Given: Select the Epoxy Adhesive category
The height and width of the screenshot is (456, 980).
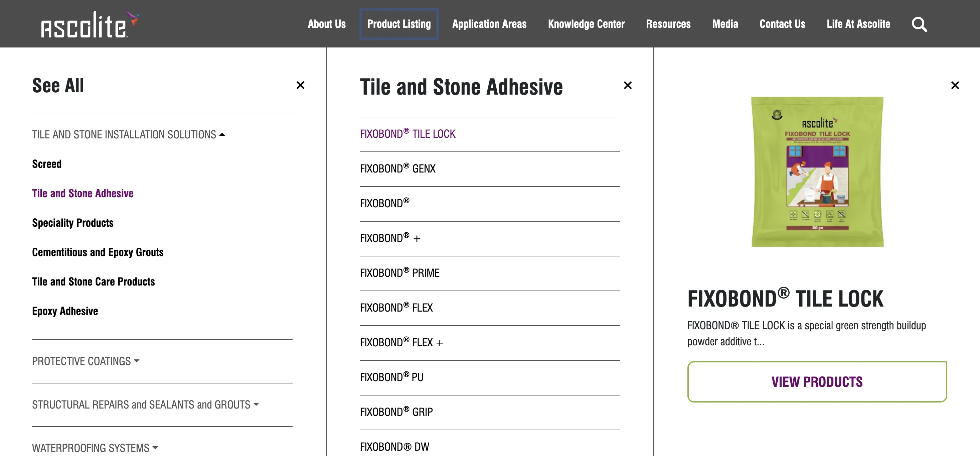Looking at the screenshot, I should point(65,311).
